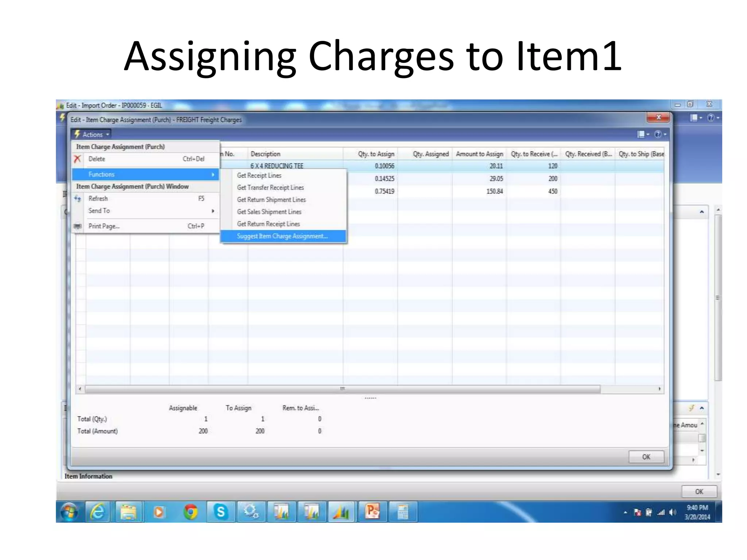This screenshot has height=560, width=747.
Task: Open Internet Explorer from the taskbar
Action: 97,512
